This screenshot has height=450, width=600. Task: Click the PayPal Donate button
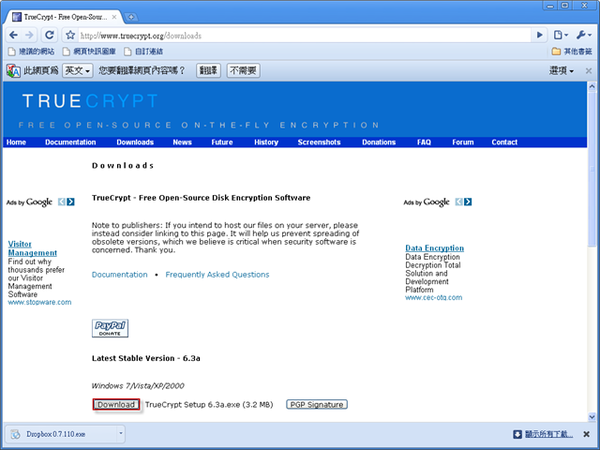pyautogui.click(x=110, y=328)
